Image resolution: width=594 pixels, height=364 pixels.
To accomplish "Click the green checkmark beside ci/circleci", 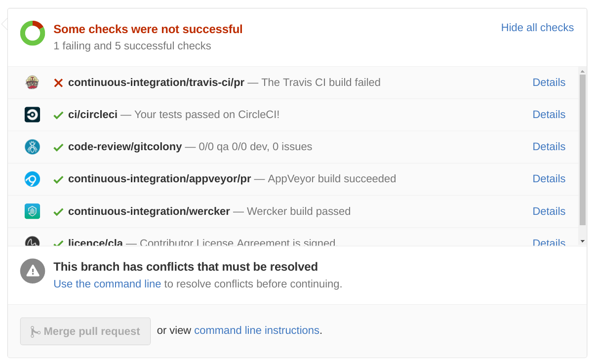I will point(58,115).
